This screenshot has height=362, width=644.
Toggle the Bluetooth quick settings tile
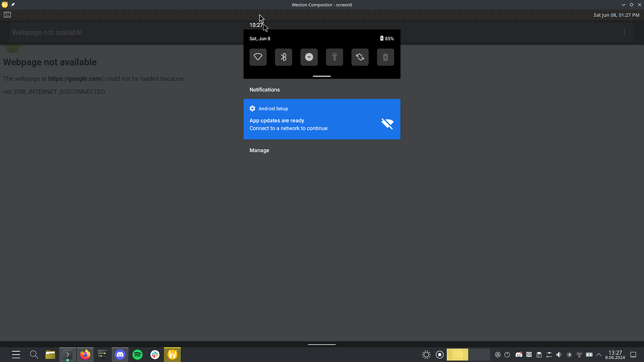point(283,57)
